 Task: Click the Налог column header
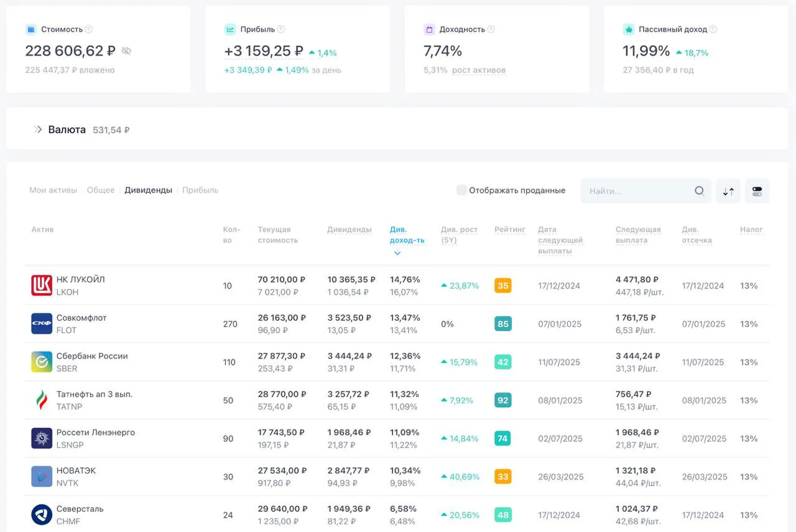(751, 230)
